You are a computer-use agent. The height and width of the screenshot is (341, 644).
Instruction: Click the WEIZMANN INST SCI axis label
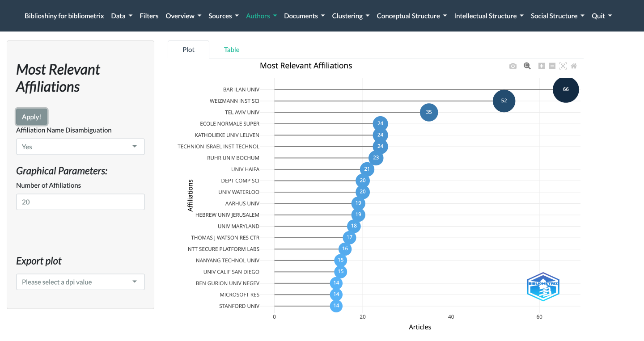[234, 101]
